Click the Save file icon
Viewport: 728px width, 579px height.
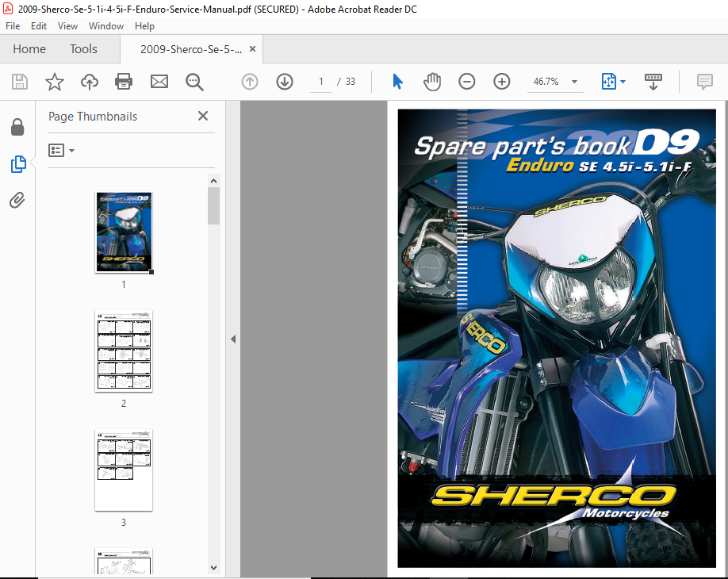20,82
